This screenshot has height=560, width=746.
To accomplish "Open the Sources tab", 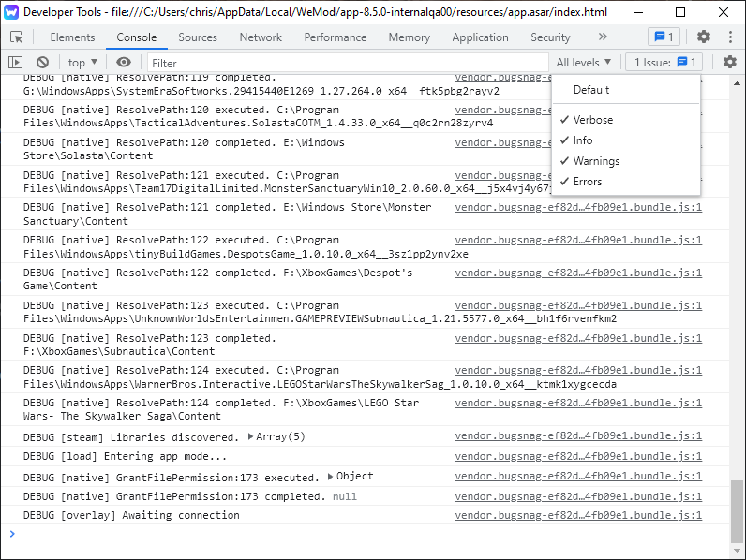I will pos(198,37).
